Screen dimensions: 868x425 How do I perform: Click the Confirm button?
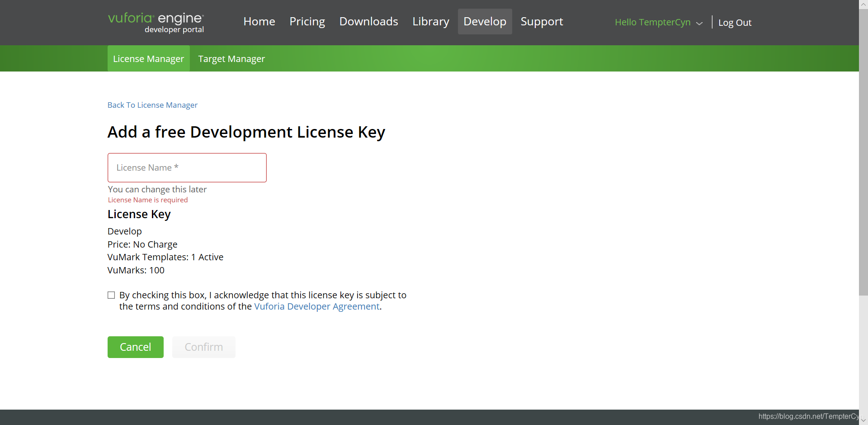click(204, 347)
